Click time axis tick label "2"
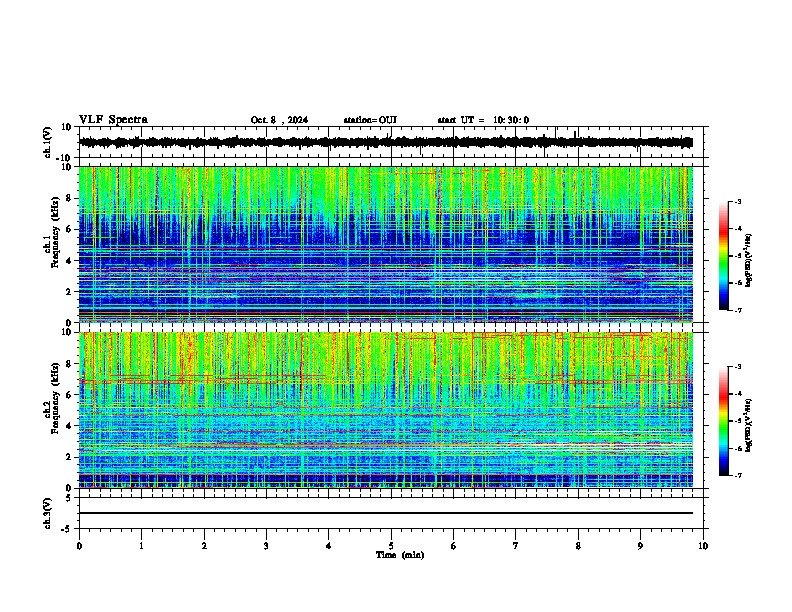792x612 pixels. [x=204, y=546]
